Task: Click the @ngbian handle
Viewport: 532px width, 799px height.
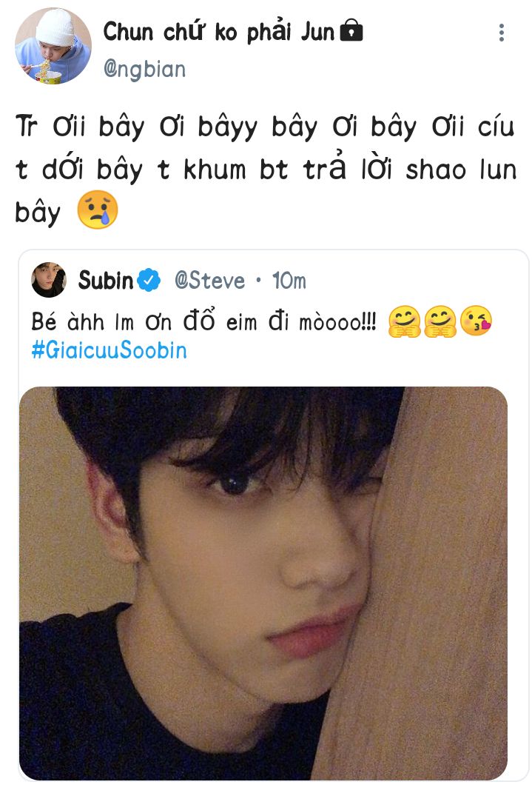Action: coord(144,69)
